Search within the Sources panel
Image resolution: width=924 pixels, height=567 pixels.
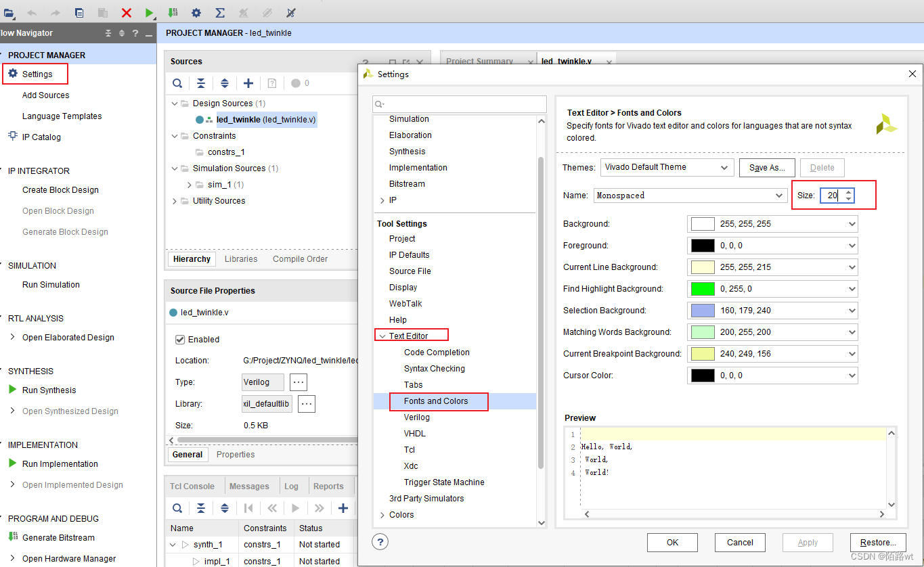point(177,83)
